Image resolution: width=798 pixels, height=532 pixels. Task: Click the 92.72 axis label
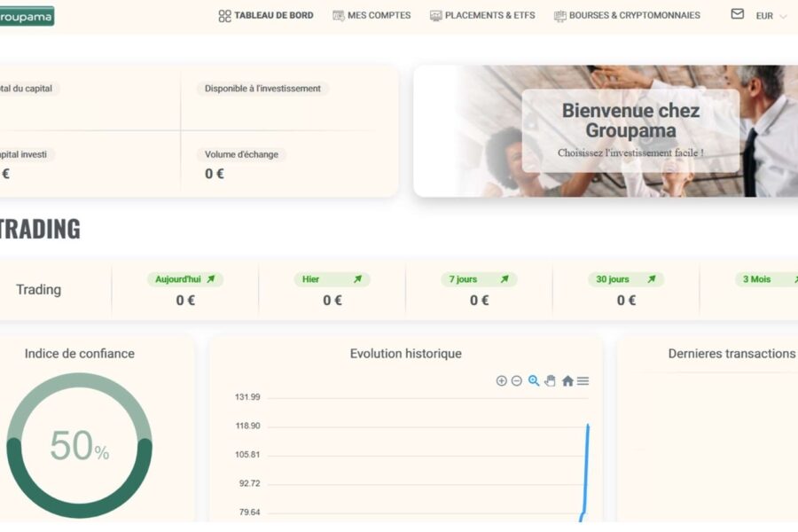click(x=249, y=483)
